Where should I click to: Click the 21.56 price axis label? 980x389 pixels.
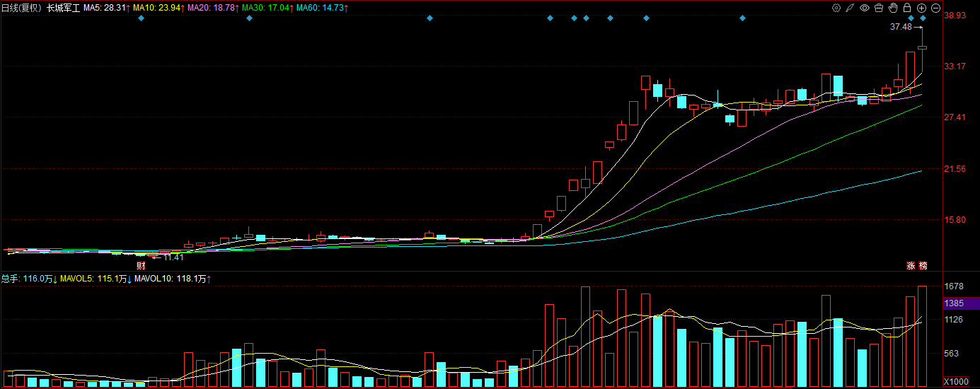point(956,169)
